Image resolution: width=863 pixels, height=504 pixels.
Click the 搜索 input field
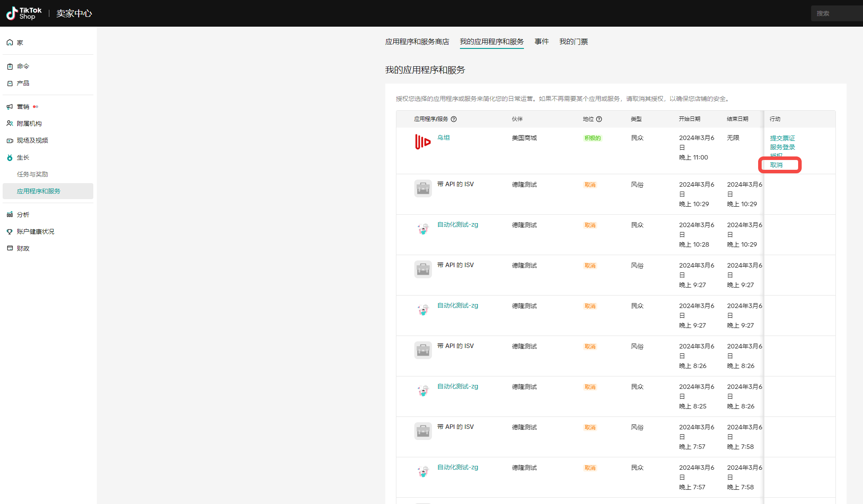[835, 13]
